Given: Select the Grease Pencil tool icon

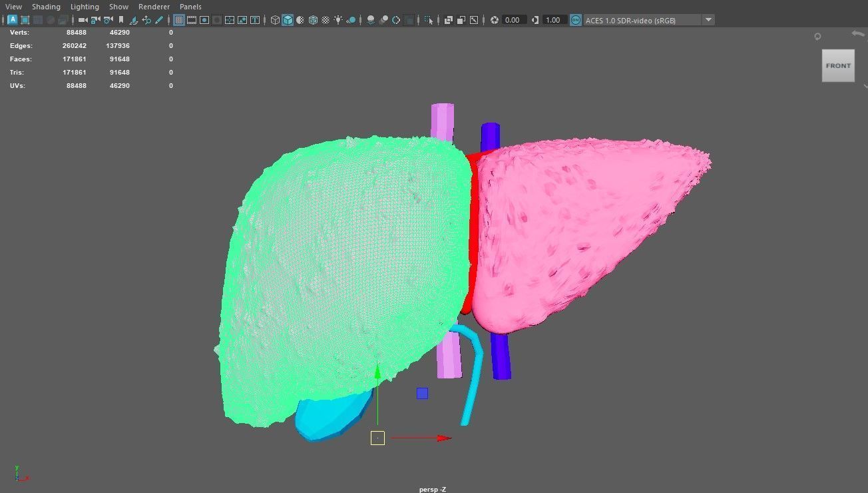Looking at the screenshot, I should (x=159, y=20).
